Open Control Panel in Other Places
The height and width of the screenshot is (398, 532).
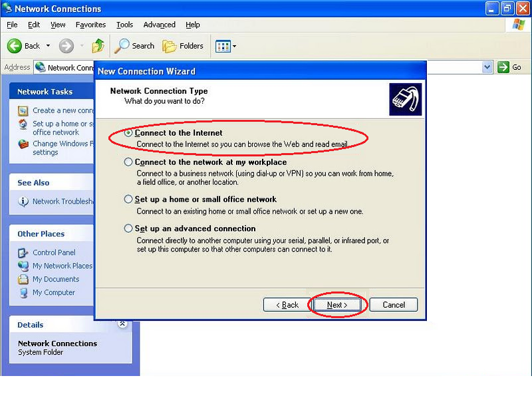click(x=54, y=253)
